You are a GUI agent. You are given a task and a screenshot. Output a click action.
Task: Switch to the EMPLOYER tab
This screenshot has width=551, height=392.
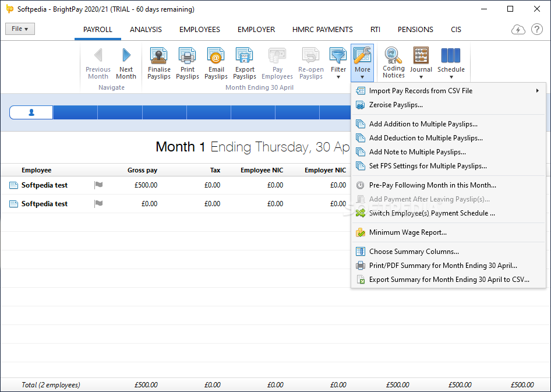[256, 30]
